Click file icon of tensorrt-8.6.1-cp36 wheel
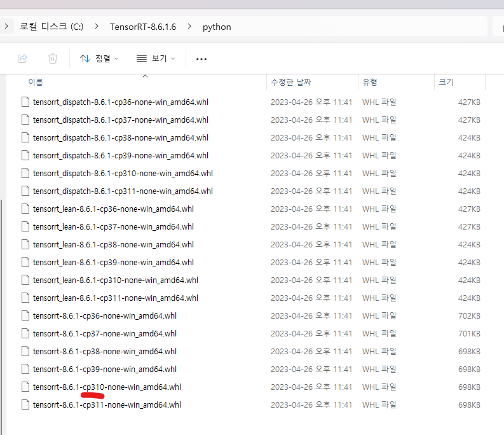The image size is (504, 435). [25, 315]
